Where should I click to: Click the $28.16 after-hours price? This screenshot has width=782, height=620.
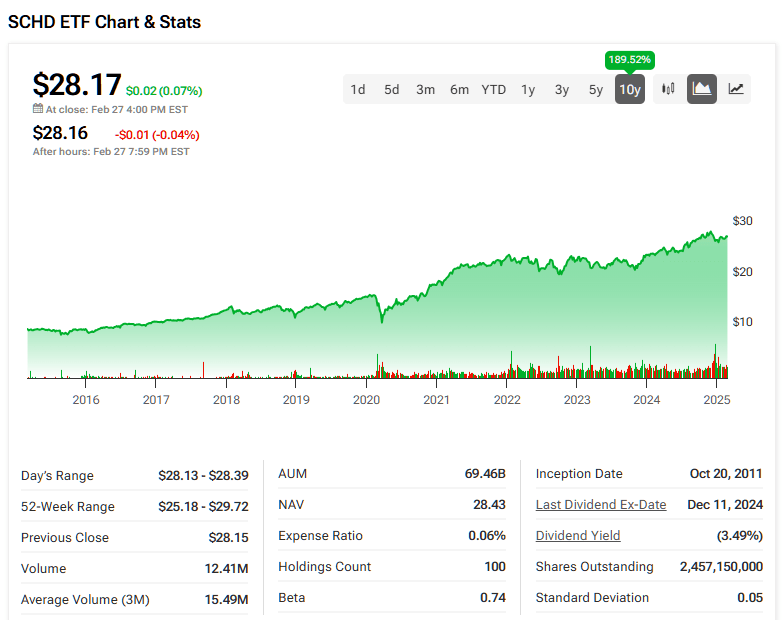(x=60, y=133)
